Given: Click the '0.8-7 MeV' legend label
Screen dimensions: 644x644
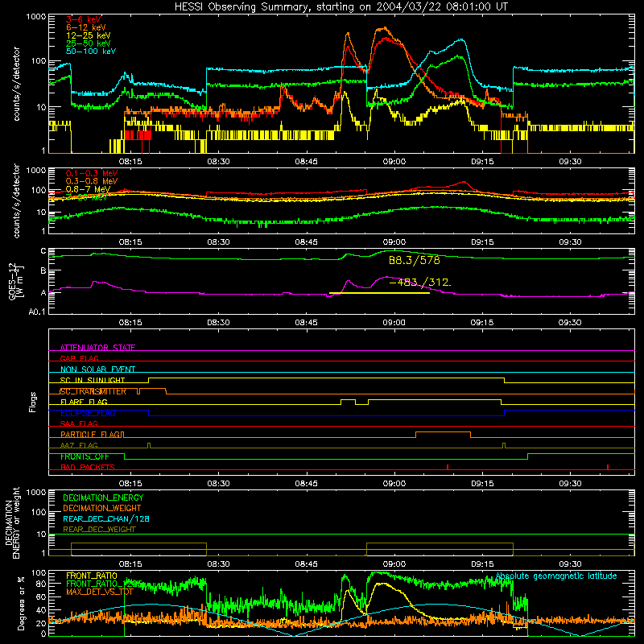Looking at the screenshot, I should pyautogui.click(x=89, y=189).
